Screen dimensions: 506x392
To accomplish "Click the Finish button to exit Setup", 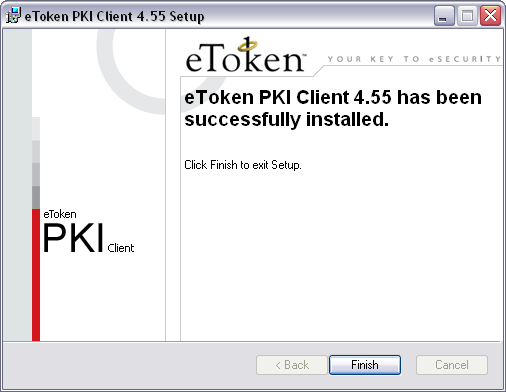I will pos(365,365).
